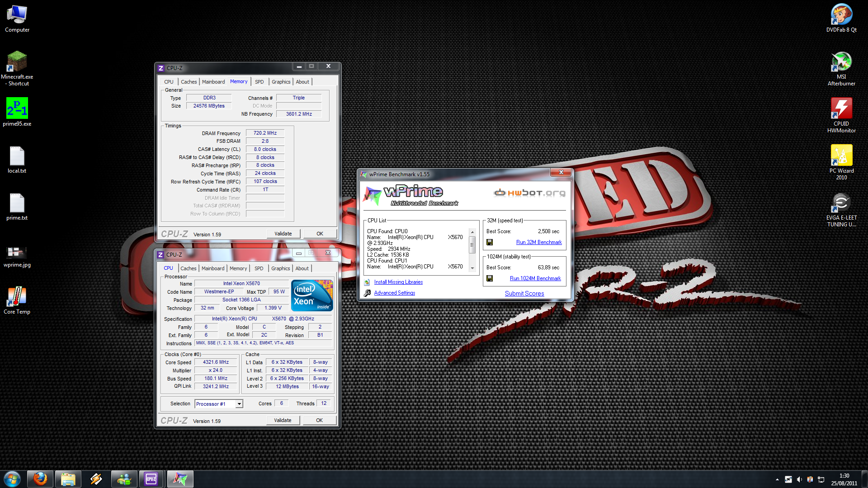Click the Winamp lightning taskbar icon
868x488 pixels.
pyautogui.click(x=96, y=479)
